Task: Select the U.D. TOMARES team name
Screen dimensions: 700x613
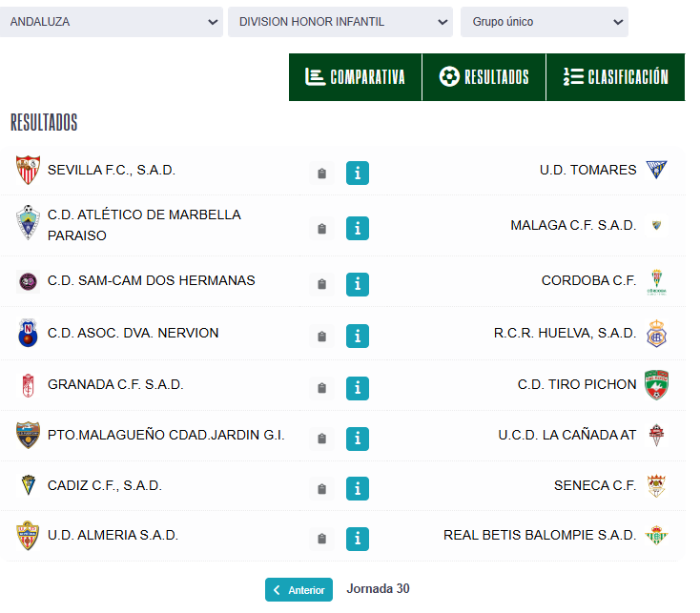Action: (x=588, y=170)
